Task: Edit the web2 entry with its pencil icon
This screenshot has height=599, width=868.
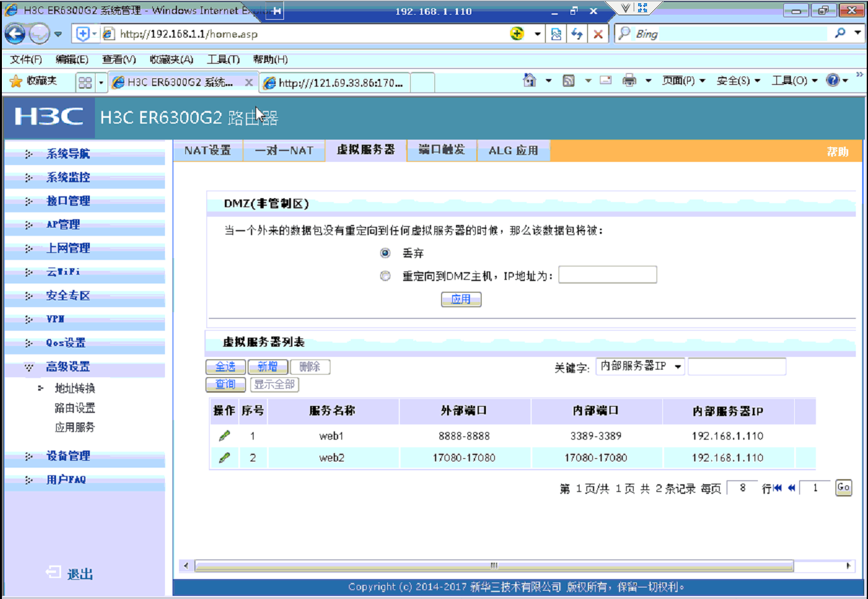Action: pyautogui.click(x=224, y=458)
